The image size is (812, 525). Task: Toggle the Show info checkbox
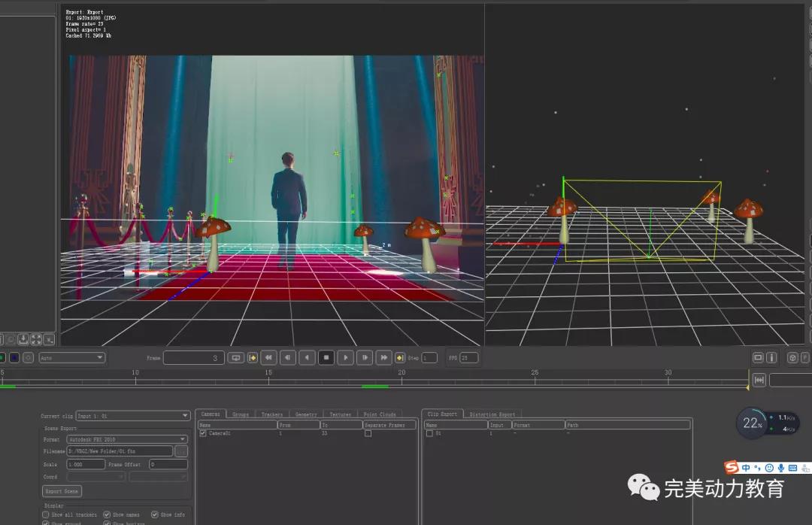click(155, 514)
